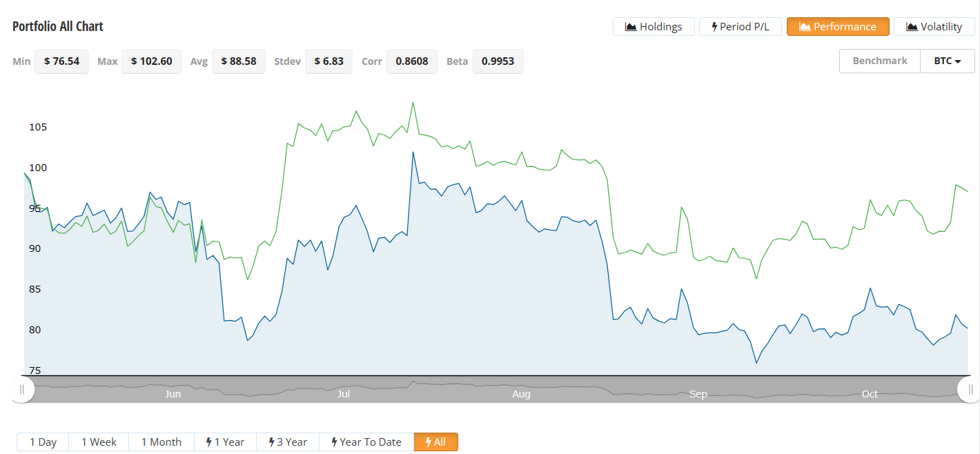Click Jun in the range navigator
This screenshot has width=980, height=454.
(x=173, y=394)
